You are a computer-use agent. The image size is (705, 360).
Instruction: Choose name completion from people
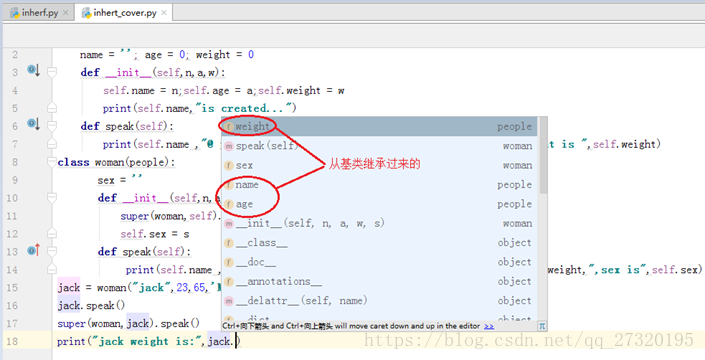pyautogui.click(x=379, y=185)
